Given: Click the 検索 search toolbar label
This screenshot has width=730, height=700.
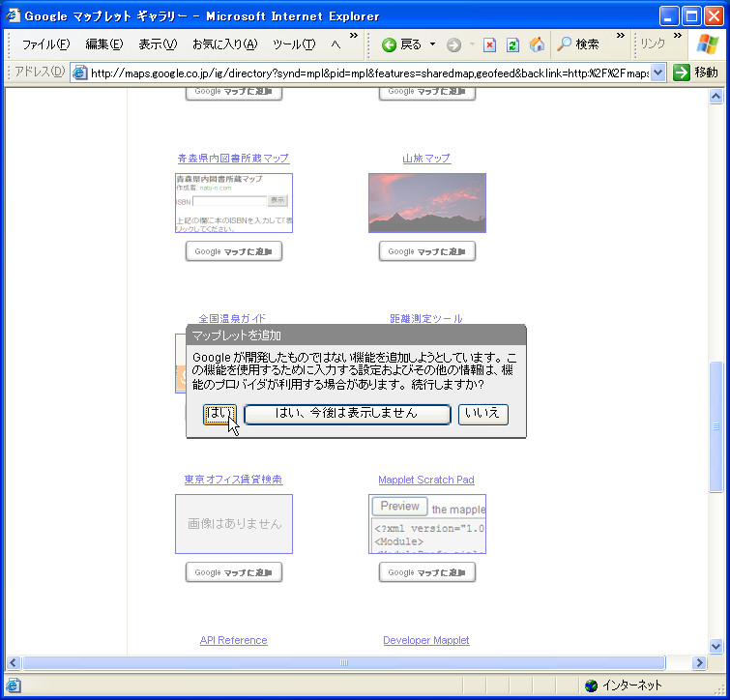Looking at the screenshot, I should pos(587,44).
